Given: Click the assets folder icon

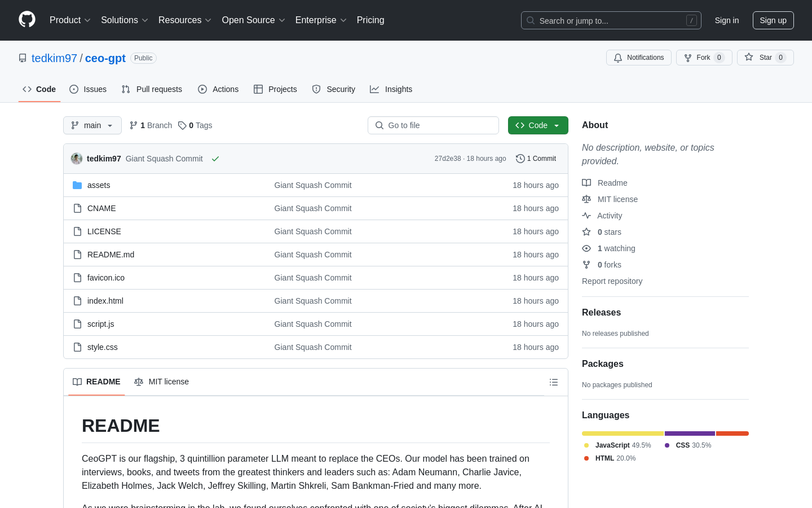Looking at the screenshot, I should coord(77,185).
